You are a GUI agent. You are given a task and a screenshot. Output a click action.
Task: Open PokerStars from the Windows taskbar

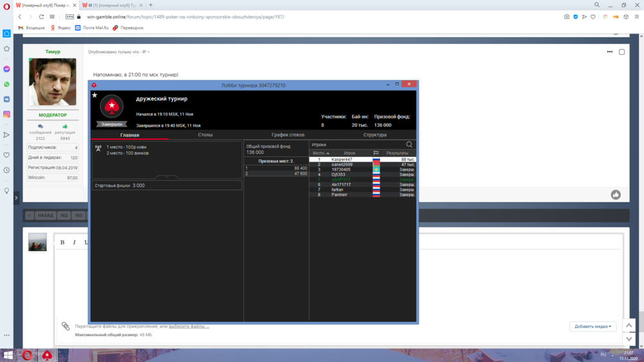pos(47,355)
